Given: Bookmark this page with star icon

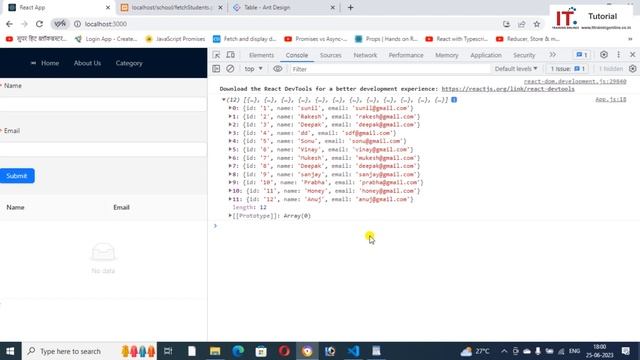Looking at the screenshot, I should [537, 24].
